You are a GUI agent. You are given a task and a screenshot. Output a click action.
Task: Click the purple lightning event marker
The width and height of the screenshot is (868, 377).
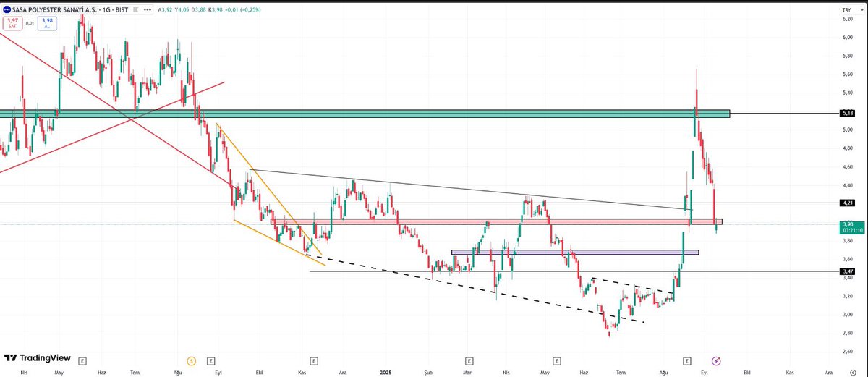click(x=716, y=360)
